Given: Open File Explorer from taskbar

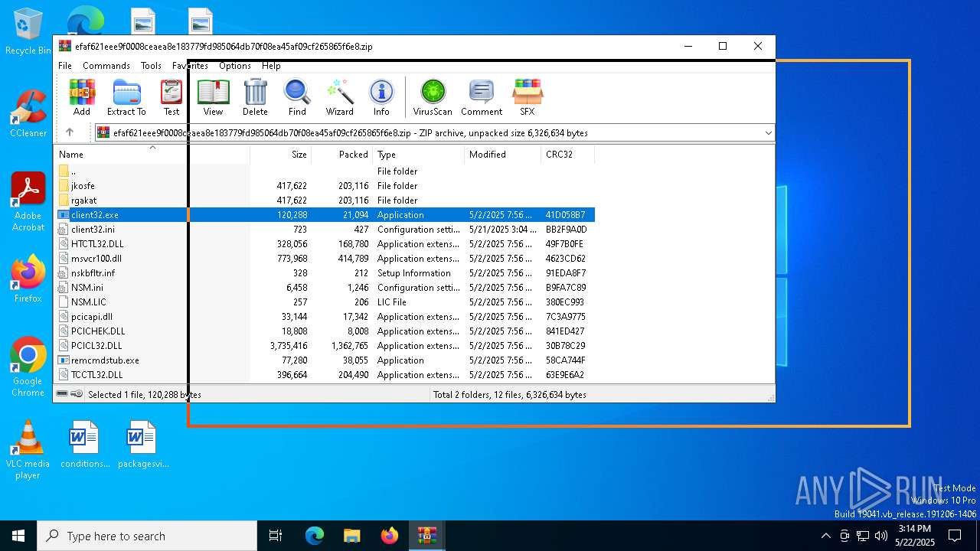Looking at the screenshot, I should pos(351,536).
